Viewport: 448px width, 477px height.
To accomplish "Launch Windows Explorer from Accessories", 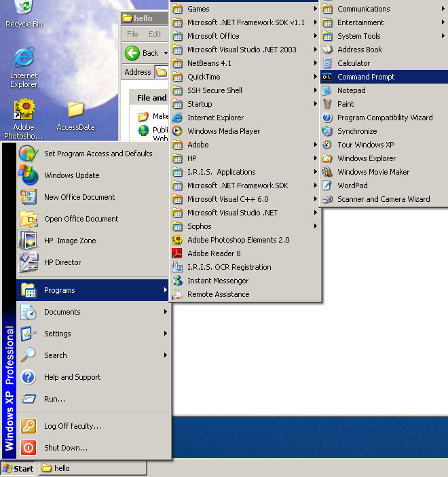I will coord(384,158).
